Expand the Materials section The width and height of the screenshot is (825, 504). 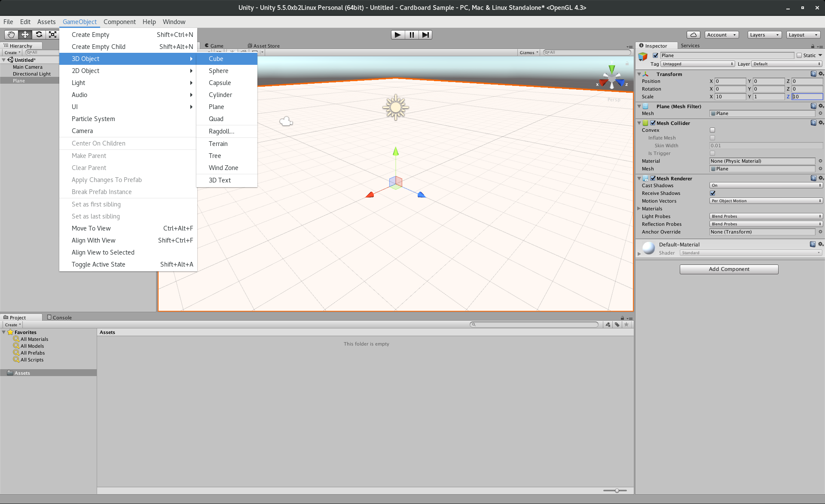pyautogui.click(x=639, y=209)
